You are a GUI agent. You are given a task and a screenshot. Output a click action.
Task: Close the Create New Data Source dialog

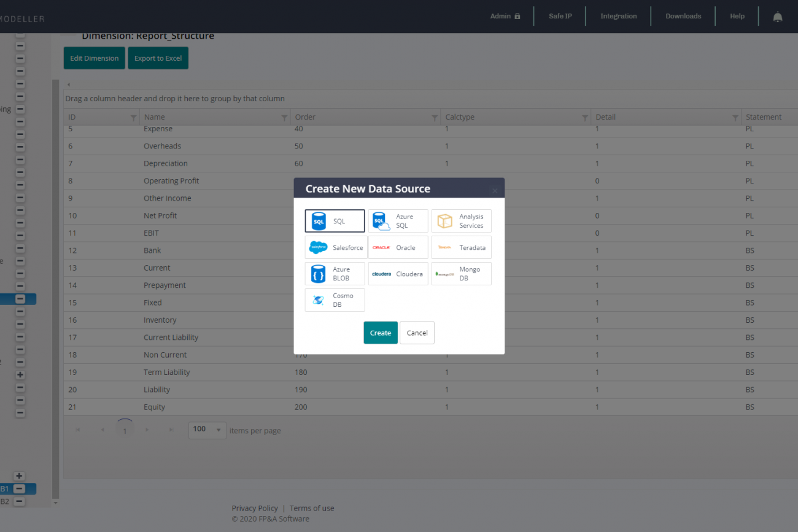tap(495, 191)
